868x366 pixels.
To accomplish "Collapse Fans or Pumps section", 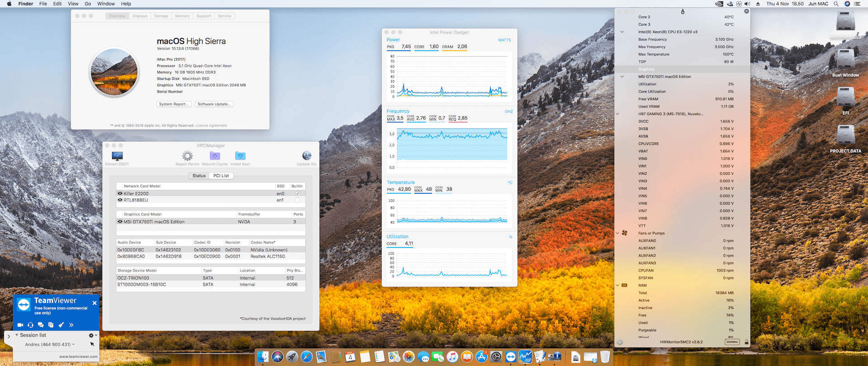I will [618, 233].
